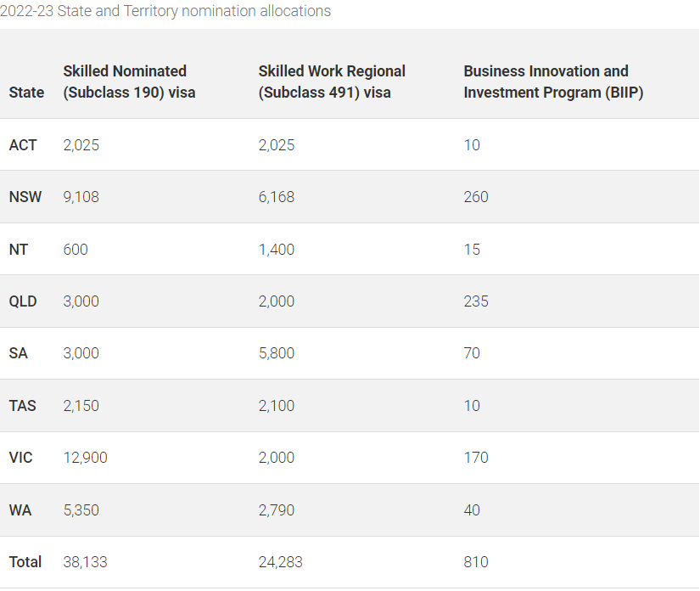
Task: Click the QLD state cell
Action: point(23,301)
